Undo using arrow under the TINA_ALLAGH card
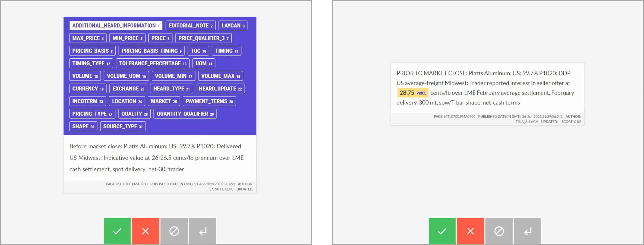The height and width of the screenshot is (245, 644). tap(527, 231)
